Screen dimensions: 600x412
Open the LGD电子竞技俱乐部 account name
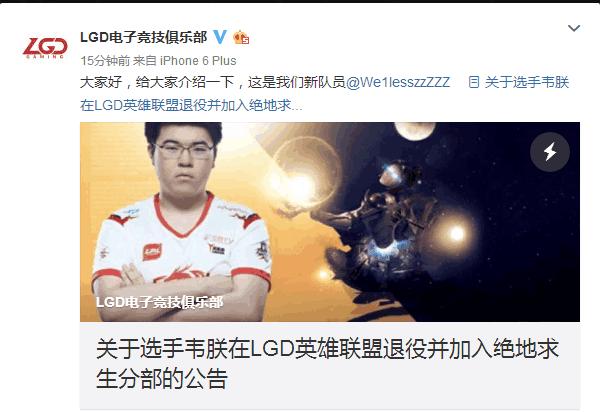click(x=143, y=37)
